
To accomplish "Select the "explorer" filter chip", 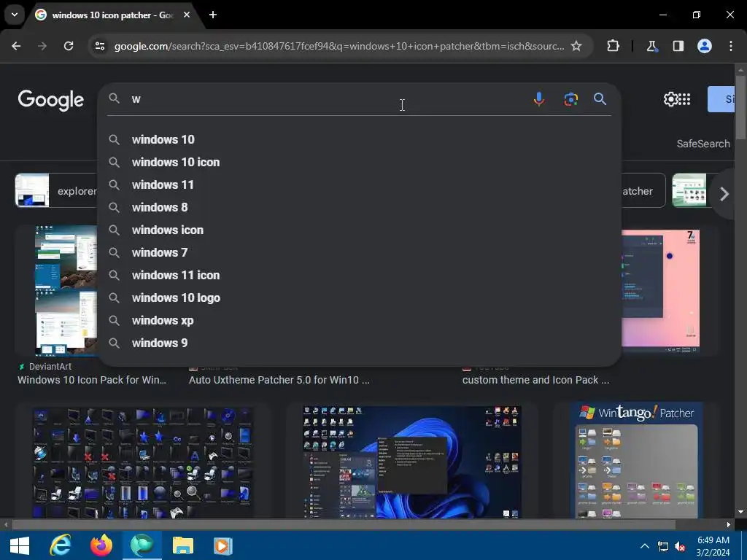I will (x=56, y=190).
